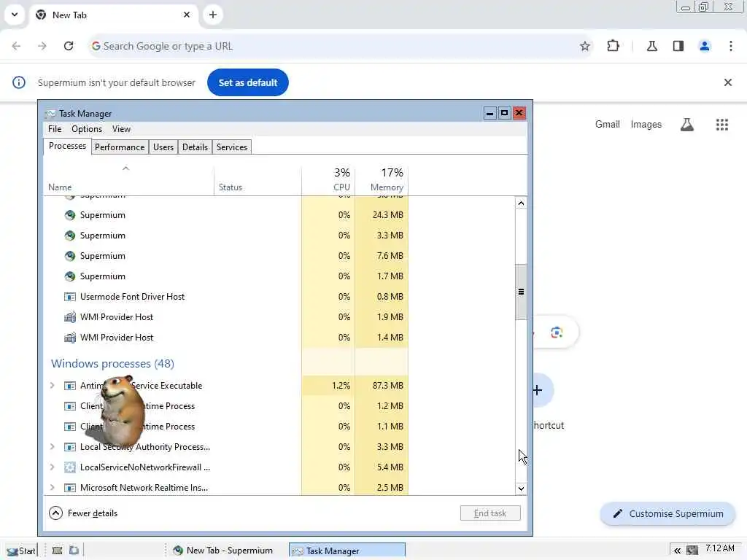The width and height of the screenshot is (747, 560).
Task: Click the scrollbar down arrow in Task Manager
Action: click(521, 489)
